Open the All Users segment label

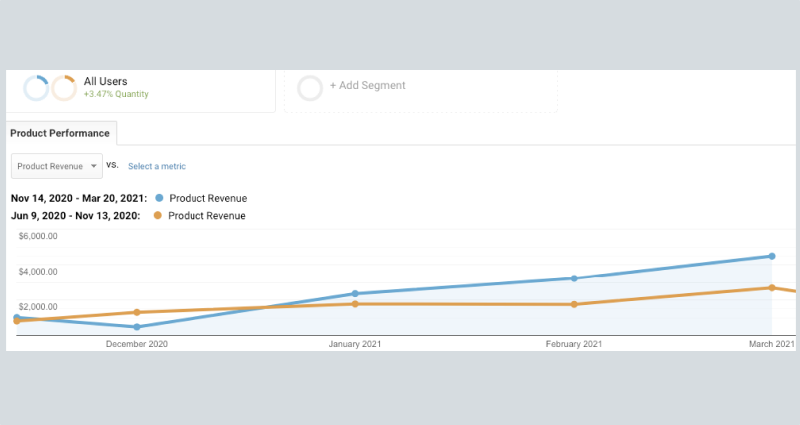coord(105,81)
